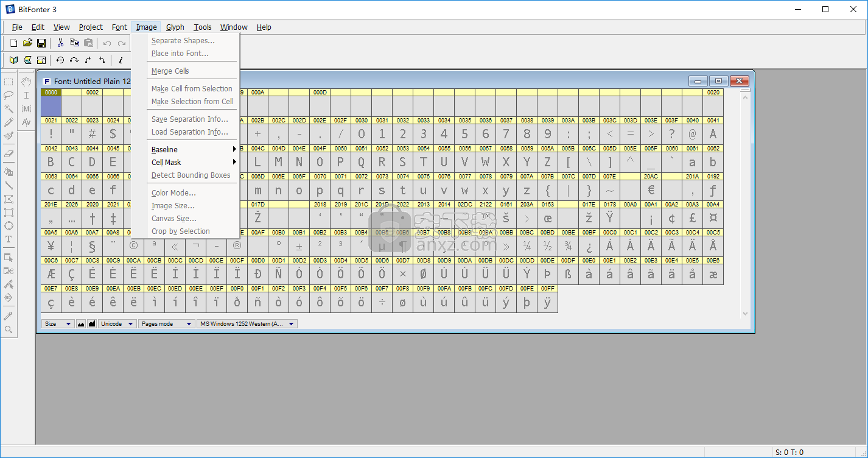Click the Undo arrow icon

click(107, 43)
